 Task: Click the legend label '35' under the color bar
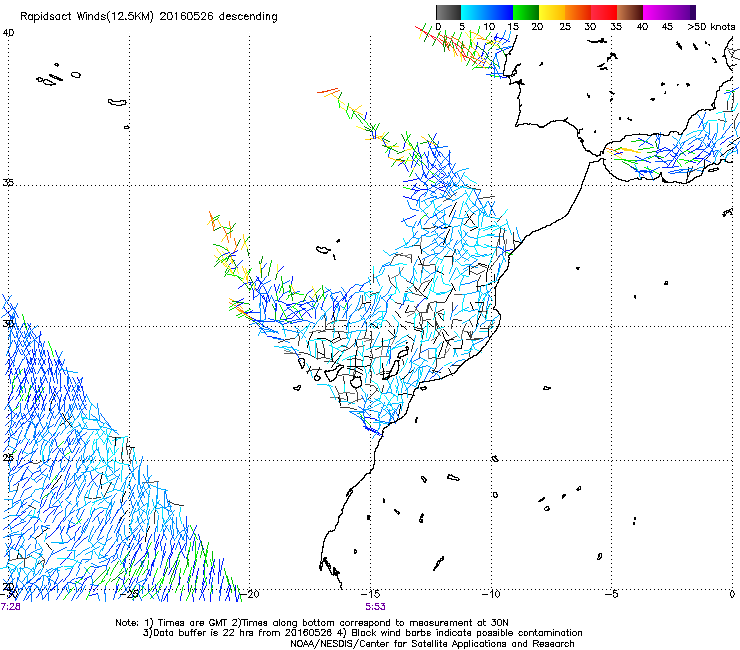tap(616, 26)
